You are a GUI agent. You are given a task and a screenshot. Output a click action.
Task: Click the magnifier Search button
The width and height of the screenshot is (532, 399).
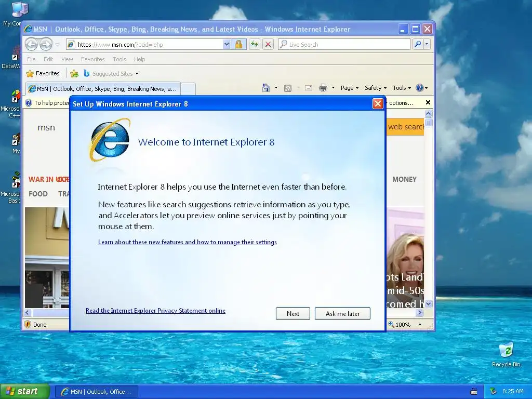418,44
